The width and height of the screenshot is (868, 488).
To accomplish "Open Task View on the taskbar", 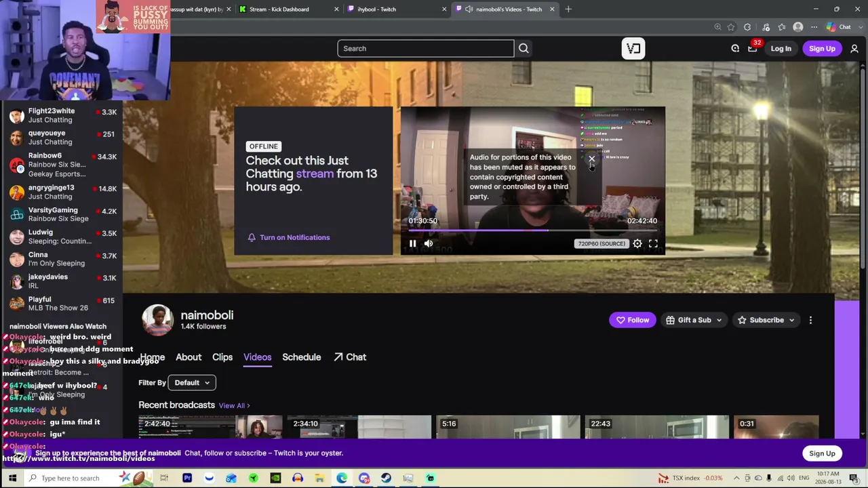I will point(164,479).
